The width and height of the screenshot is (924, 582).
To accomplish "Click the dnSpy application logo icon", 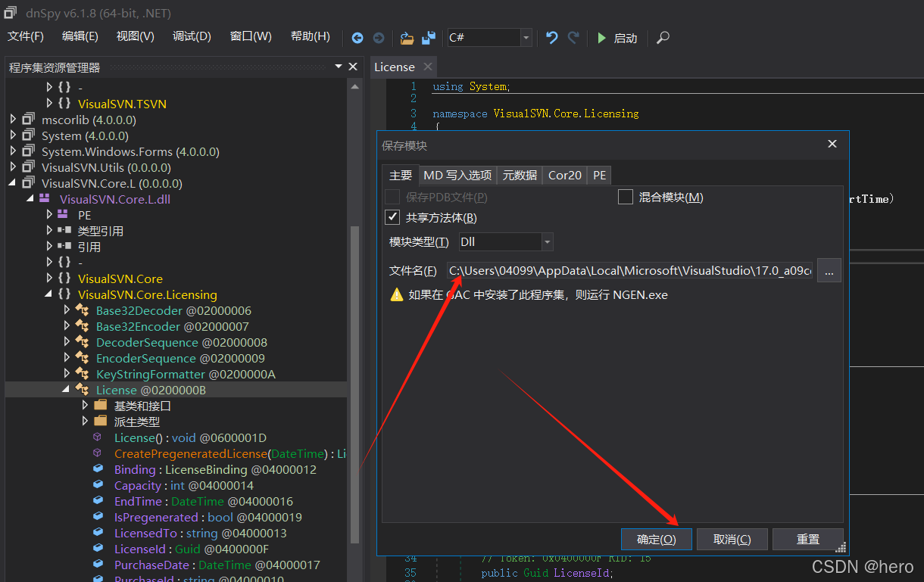I will coord(10,11).
